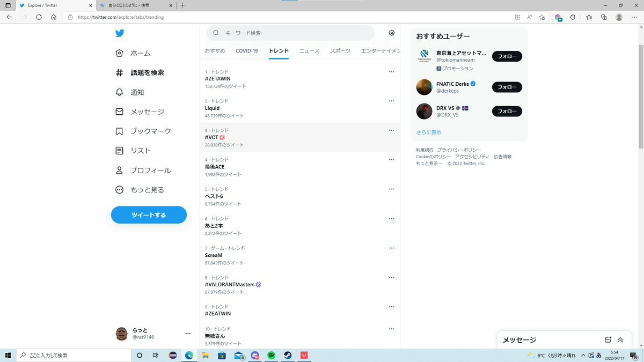This screenshot has width=644, height=362.
Task: Open File Explorer from taskbar
Action: pos(205,356)
